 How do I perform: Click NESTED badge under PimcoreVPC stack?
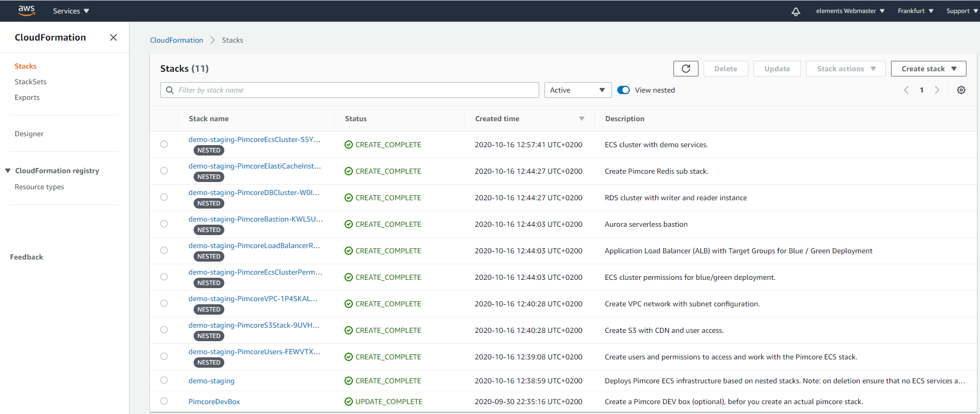click(209, 309)
